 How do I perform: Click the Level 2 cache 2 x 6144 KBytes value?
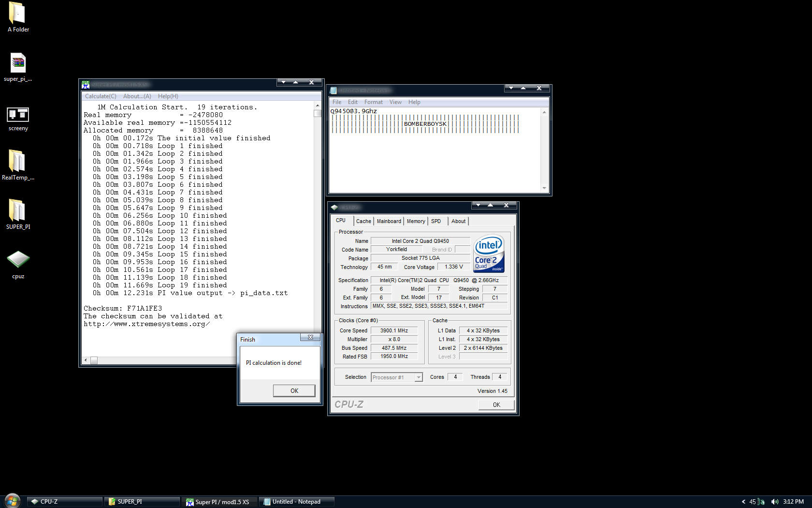coord(483,348)
